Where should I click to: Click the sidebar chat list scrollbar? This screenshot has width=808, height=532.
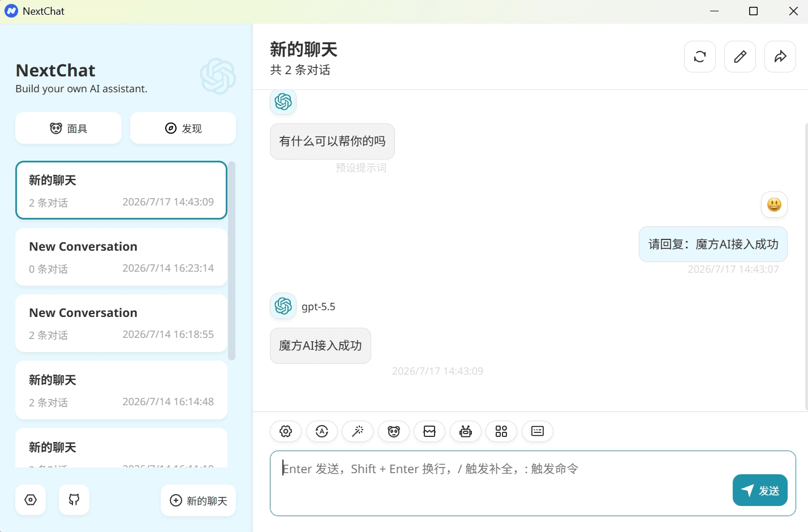pos(231,261)
